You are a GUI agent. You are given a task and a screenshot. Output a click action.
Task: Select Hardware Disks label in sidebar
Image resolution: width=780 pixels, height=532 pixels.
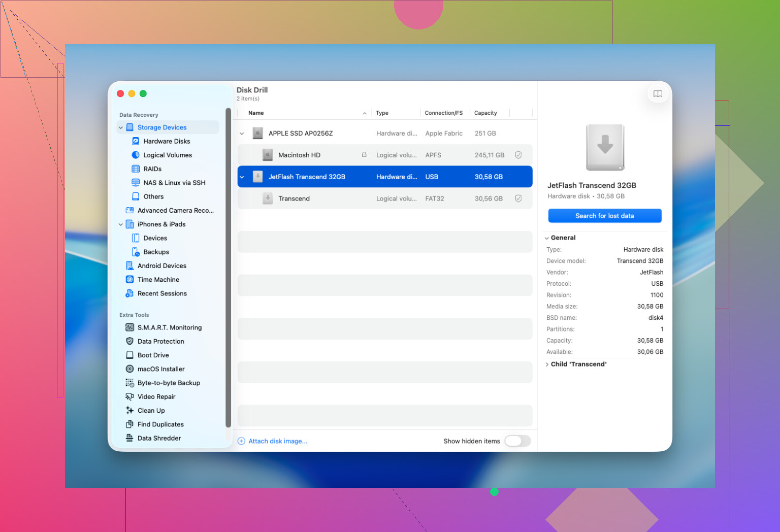(x=167, y=141)
